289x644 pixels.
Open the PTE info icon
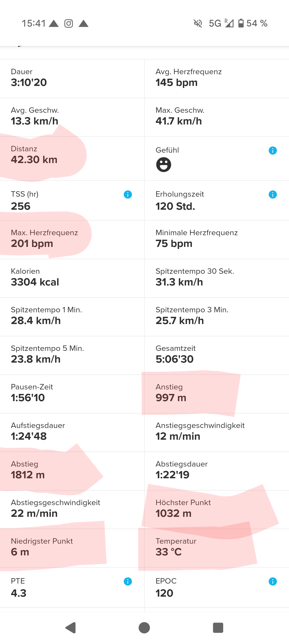tap(128, 581)
